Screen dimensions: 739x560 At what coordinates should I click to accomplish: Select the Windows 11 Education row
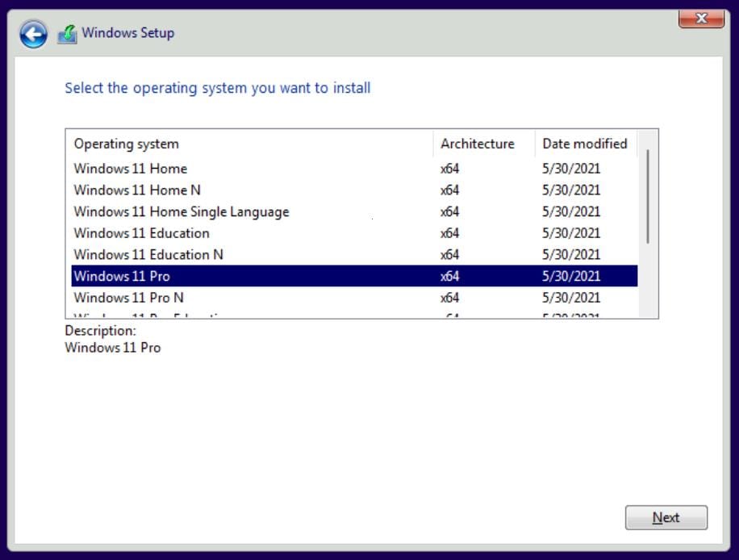click(354, 233)
